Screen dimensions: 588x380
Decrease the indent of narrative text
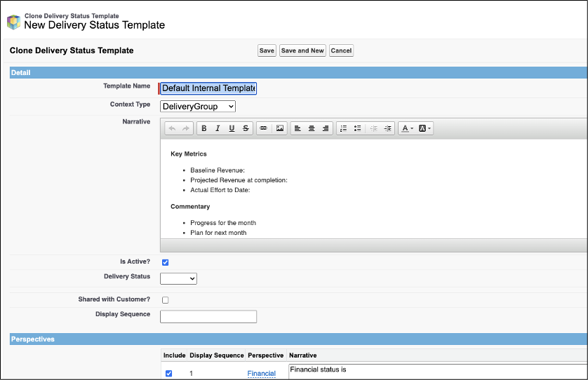[x=374, y=128]
